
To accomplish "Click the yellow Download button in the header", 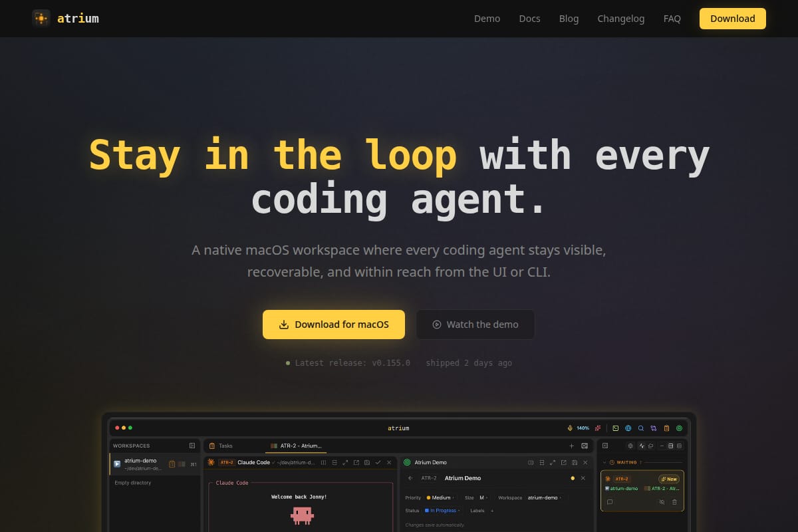I will [x=732, y=19].
